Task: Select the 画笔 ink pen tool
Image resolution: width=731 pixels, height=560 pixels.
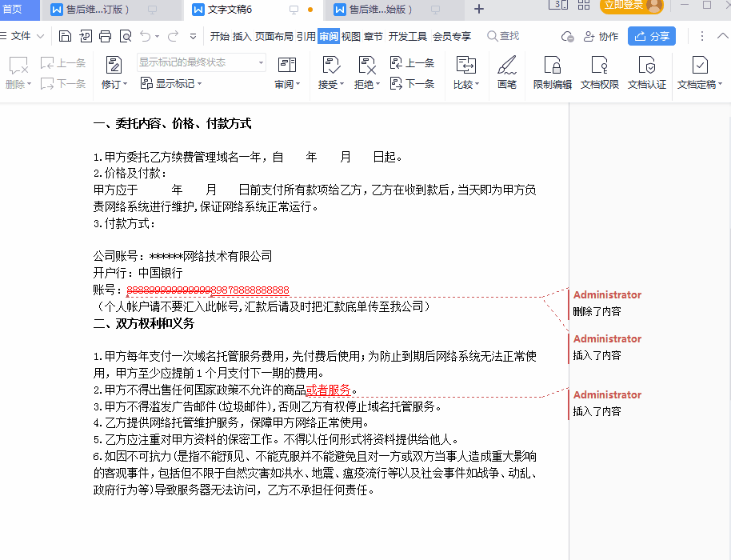Action: 507,72
